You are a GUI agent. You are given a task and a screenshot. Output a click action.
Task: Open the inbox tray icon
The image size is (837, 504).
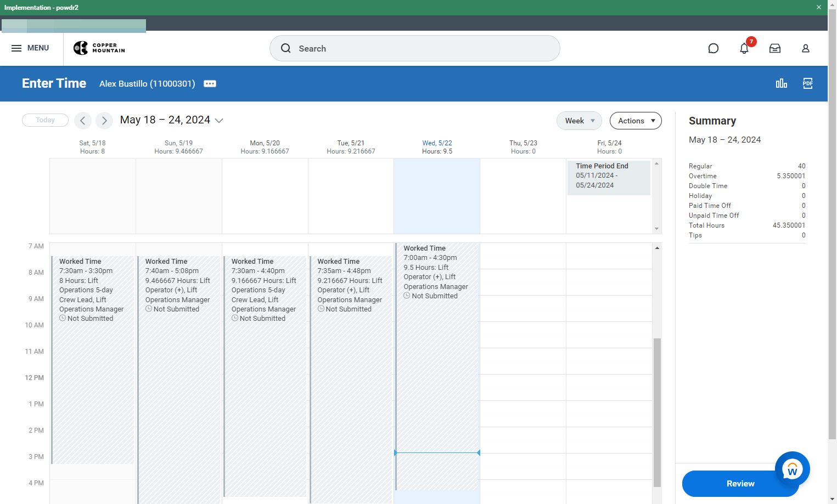[775, 48]
